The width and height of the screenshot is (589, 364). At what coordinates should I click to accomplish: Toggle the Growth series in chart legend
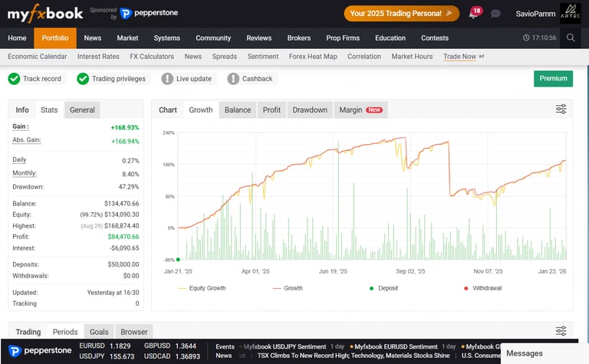tap(288, 288)
